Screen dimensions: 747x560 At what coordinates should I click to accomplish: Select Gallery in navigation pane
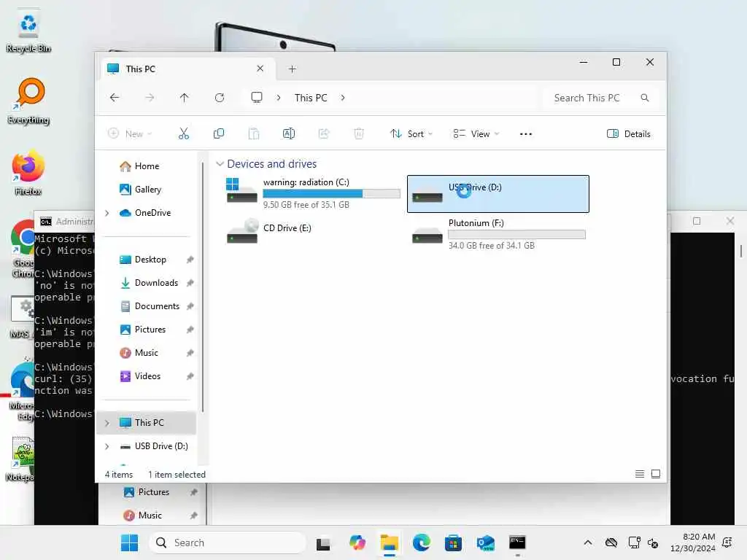point(147,190)
